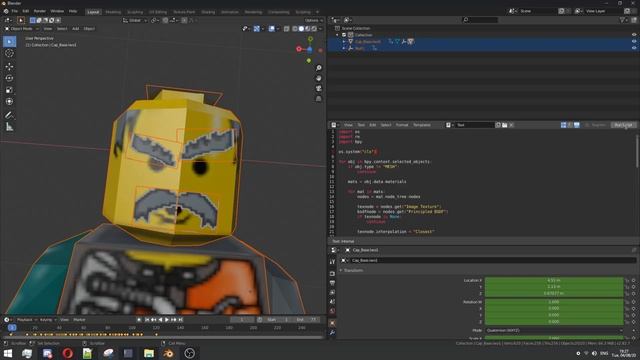Switch to Modeling workspace tab
The image size is (640, 360).
113,12
